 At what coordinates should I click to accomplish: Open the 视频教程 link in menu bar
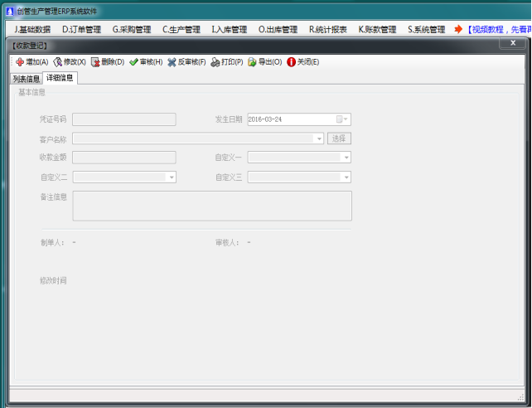497,29
